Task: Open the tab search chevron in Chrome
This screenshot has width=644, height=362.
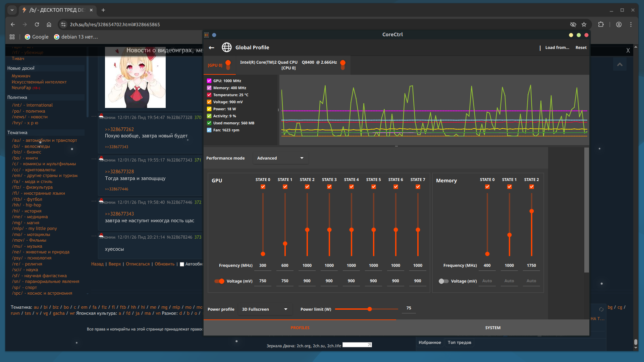Action: pyautogui.click(x=12, y=10)
